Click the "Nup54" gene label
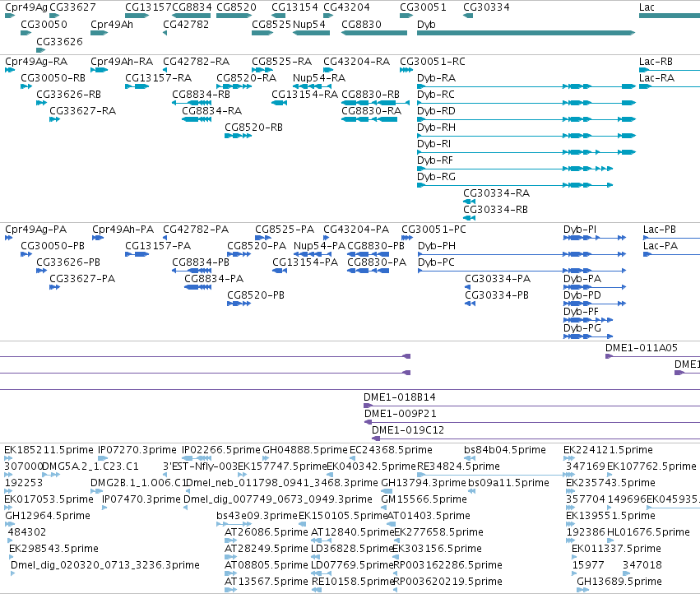 [309, 25]
